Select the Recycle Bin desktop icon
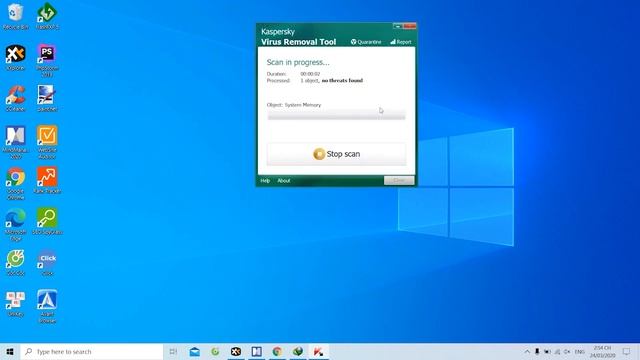 [16, 16]
